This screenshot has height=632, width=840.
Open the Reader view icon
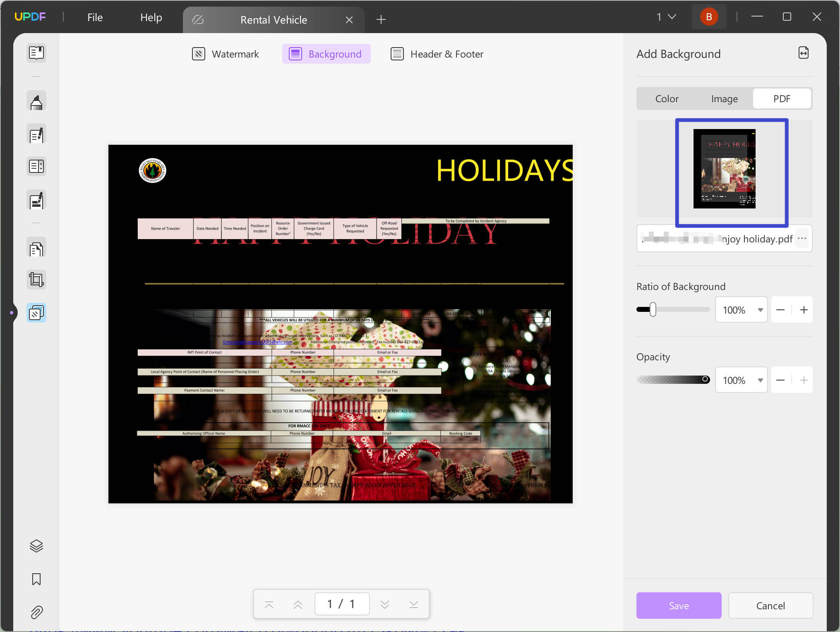tap(36, 53)
